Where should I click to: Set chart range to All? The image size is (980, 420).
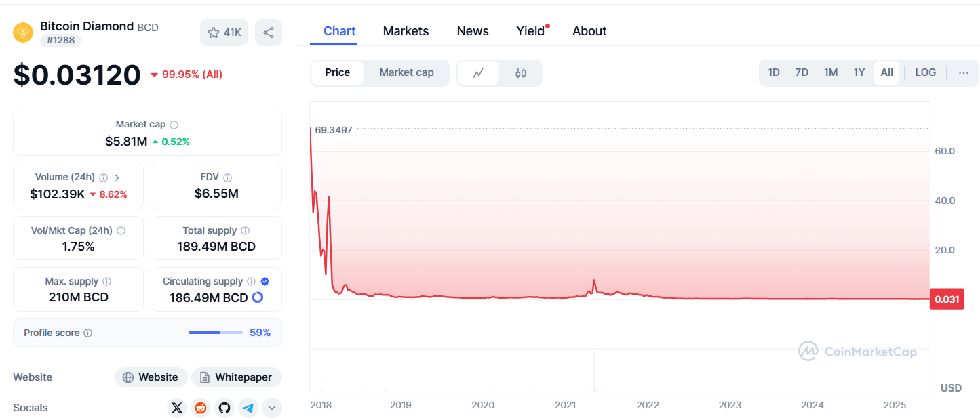[887, 72]
